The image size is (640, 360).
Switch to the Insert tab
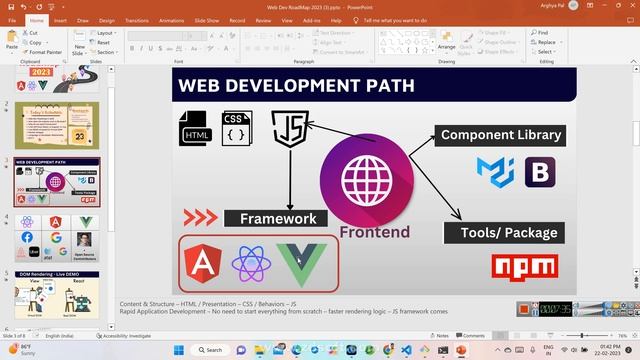click(60, 20)
